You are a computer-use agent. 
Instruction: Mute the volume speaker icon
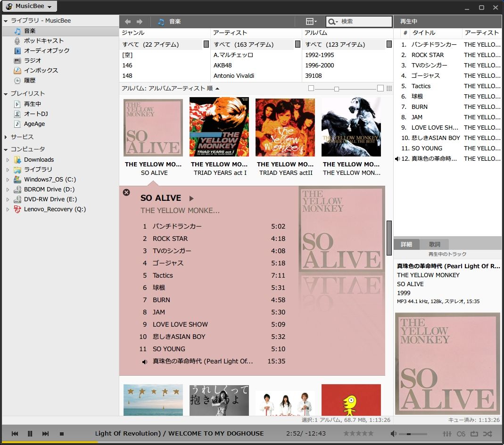click(x=393, y=434)
